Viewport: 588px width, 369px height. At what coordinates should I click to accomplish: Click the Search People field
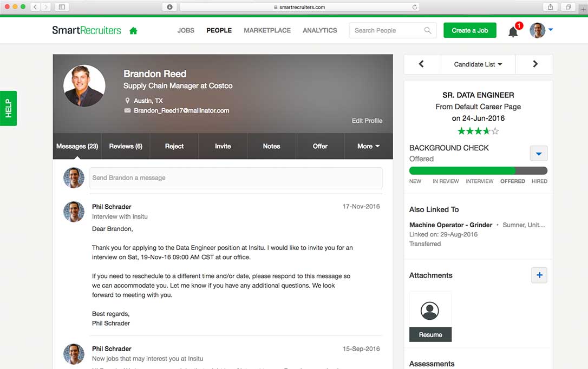393,30
